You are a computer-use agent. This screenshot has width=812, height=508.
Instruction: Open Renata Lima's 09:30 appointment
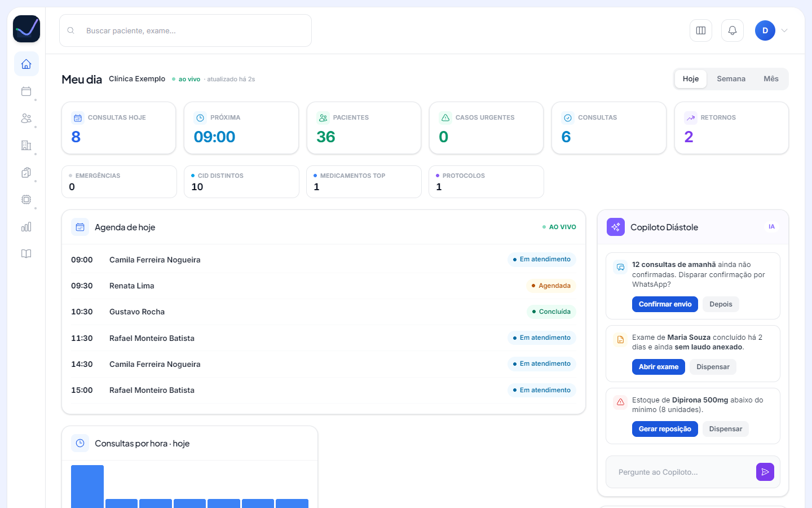[x=323, y=286]
